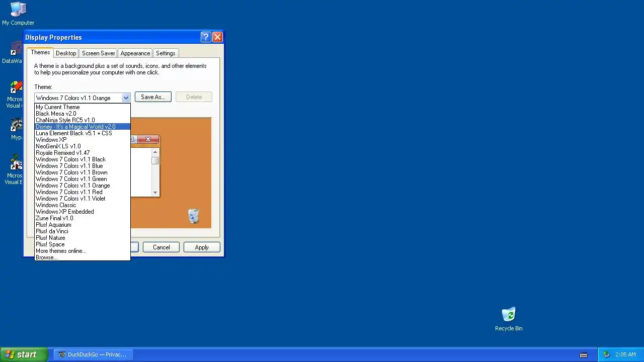Select Royale Remixed v1.47 theme
This screenshot has width=644, height=362.
tap(83, 153)
